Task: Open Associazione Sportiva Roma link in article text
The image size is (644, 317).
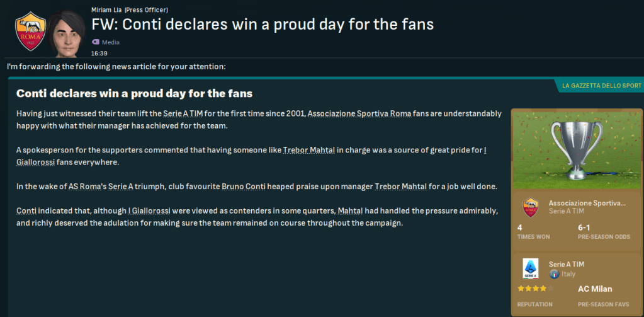Action: [359, 113]
